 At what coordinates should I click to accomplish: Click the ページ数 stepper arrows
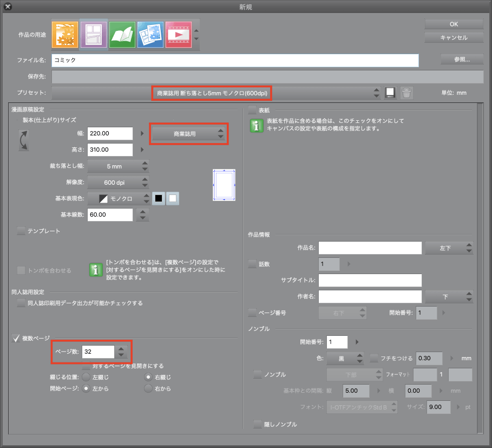[x=121, y=352]
